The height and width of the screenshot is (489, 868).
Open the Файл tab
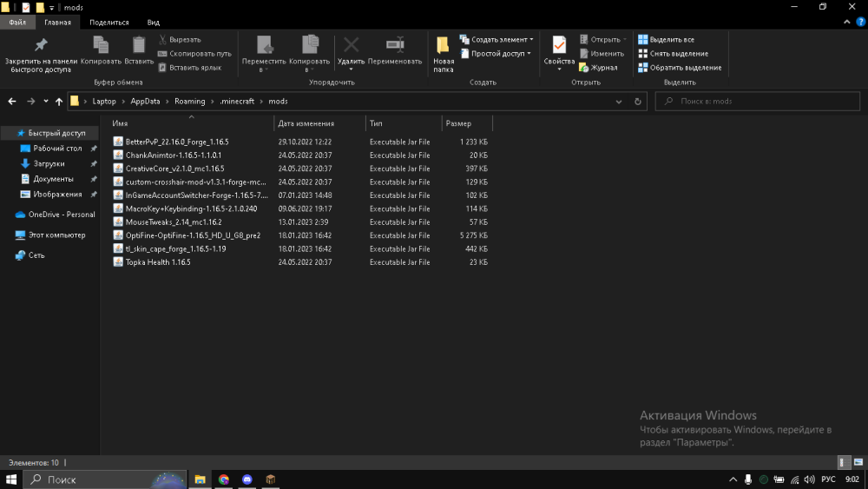[x=17, y=23]
